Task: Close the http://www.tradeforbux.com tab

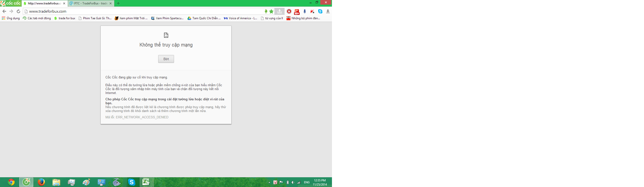Action: [x=64, y=3]
